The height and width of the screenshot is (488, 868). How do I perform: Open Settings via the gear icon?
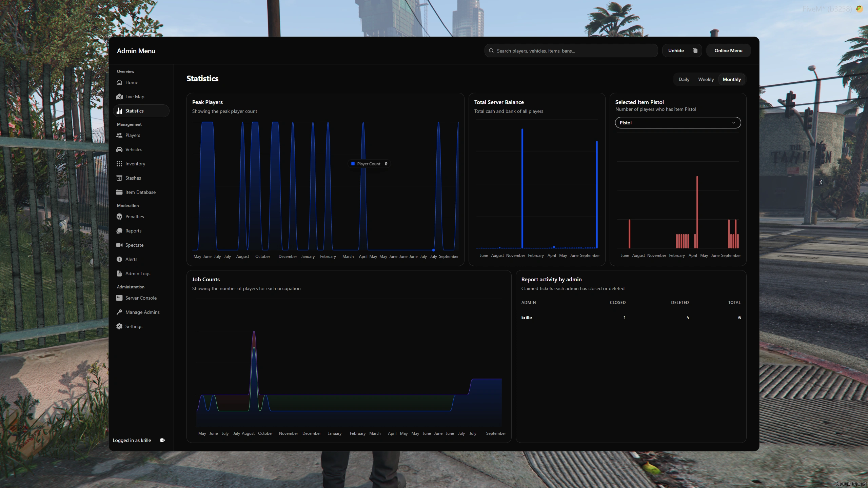[119, 326]
